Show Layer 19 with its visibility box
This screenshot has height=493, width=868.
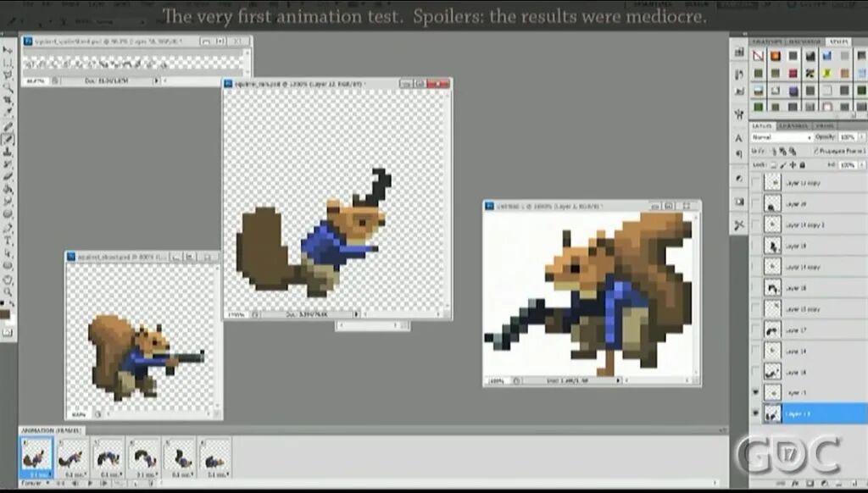[x=755, y=246]
